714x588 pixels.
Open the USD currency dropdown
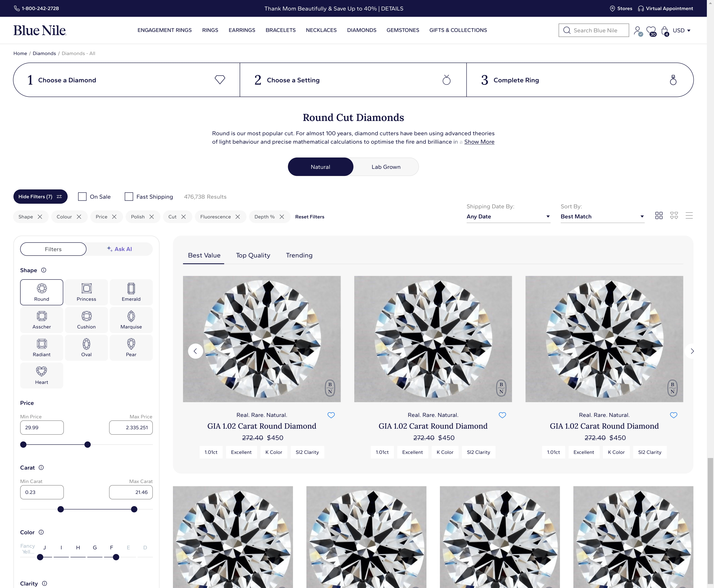point(682,31)
